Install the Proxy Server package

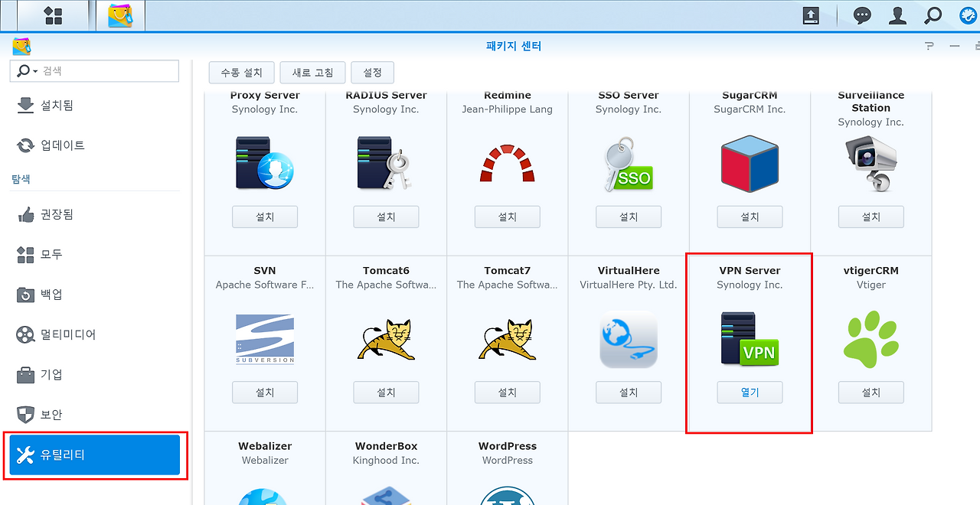[x=264, y=217]
